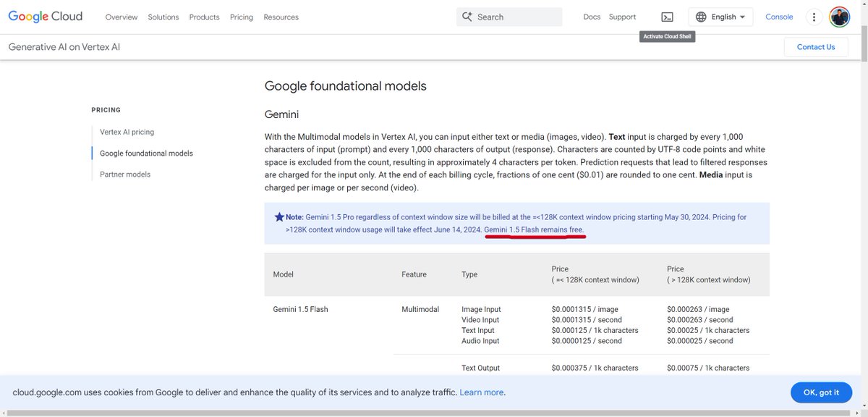Go to the Pricing page
Image resolution: width=868 pixels, height=417 pixels.
pyautogui.click(x=242, y=17)
